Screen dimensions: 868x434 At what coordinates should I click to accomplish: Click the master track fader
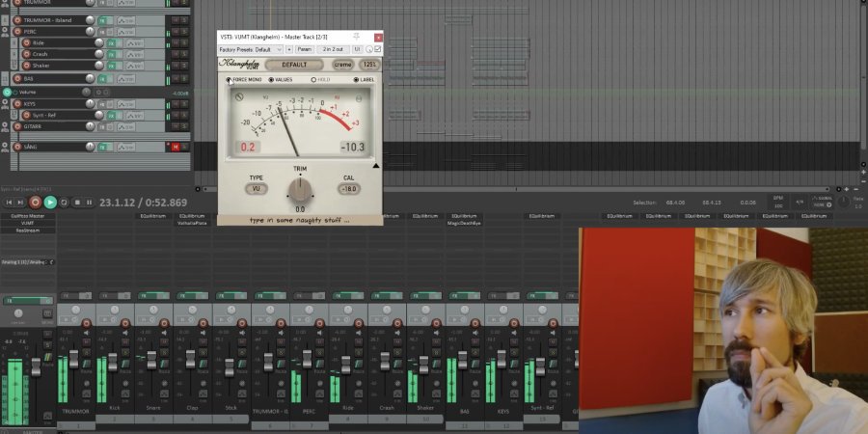pyautogui.click(x=36, y=366)
